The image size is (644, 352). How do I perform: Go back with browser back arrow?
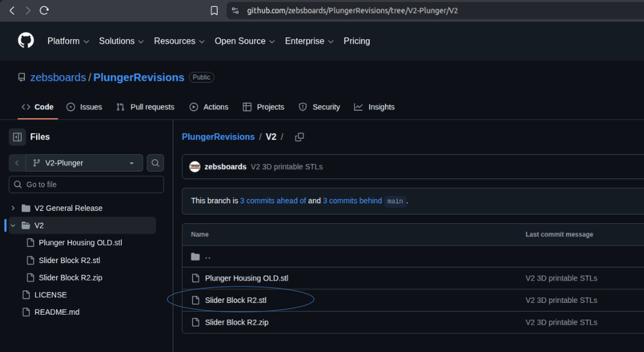(12, 11)
